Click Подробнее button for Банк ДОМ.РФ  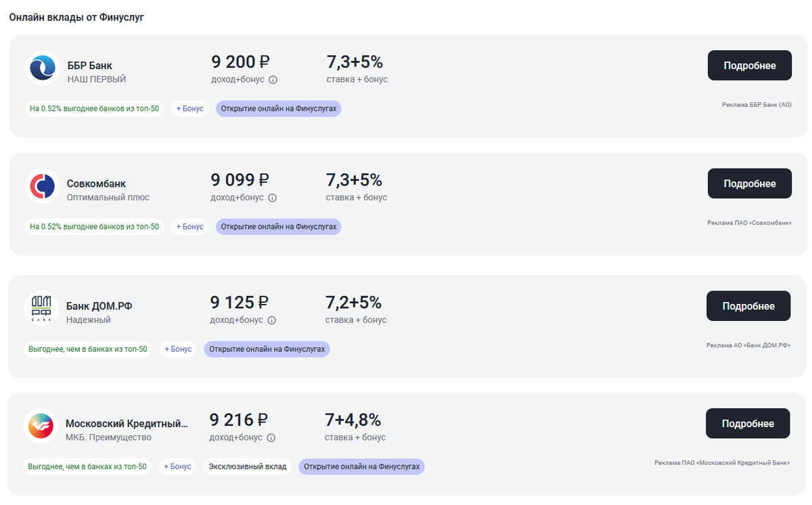[748, 306]
